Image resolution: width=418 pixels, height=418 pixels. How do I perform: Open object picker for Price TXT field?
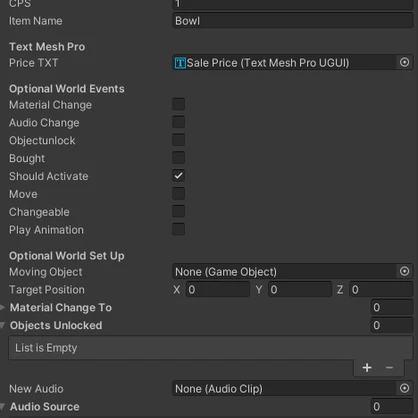click(404, 62)
